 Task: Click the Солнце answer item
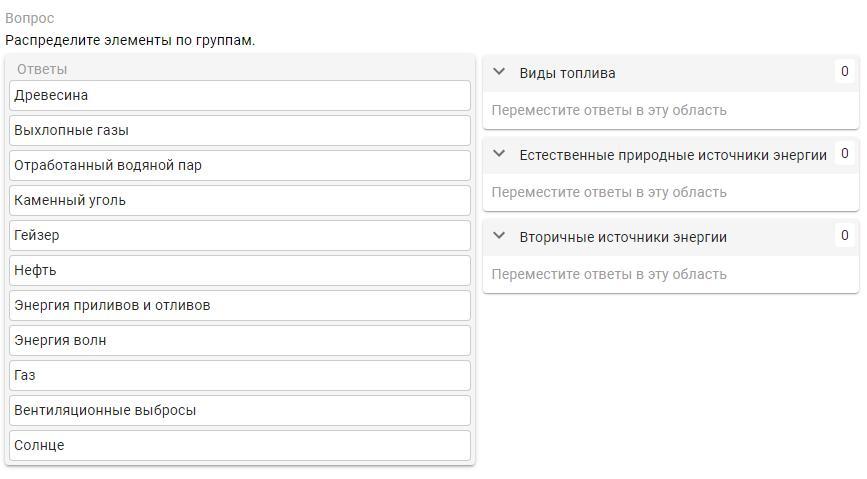[240, 446]
